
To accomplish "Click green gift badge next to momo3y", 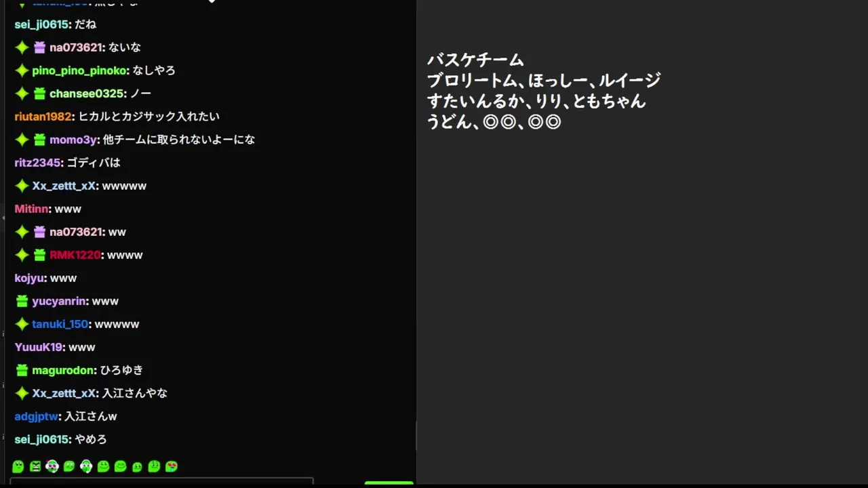I will (x=39, y=140).
